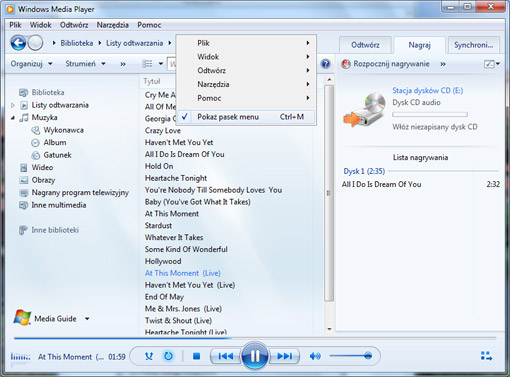Switch to the Synchroni... tab
This screenshot has width=510, height=377.
pos(473,45)
